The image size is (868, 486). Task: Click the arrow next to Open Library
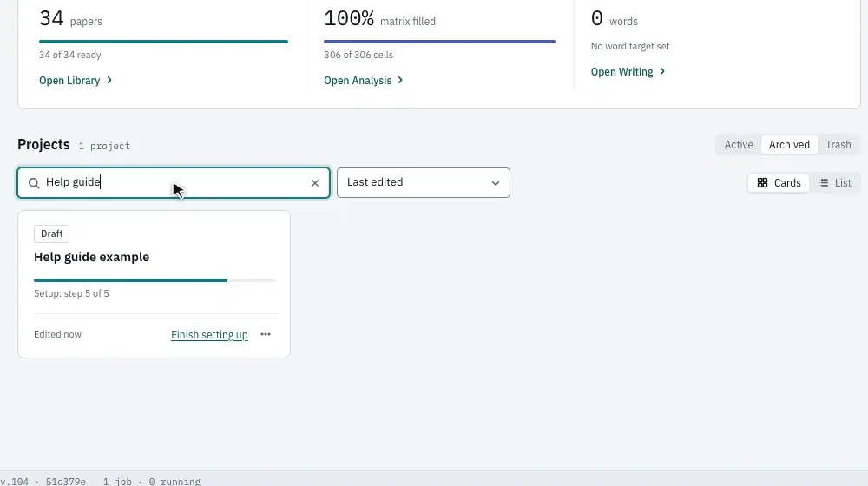[109, 80]
